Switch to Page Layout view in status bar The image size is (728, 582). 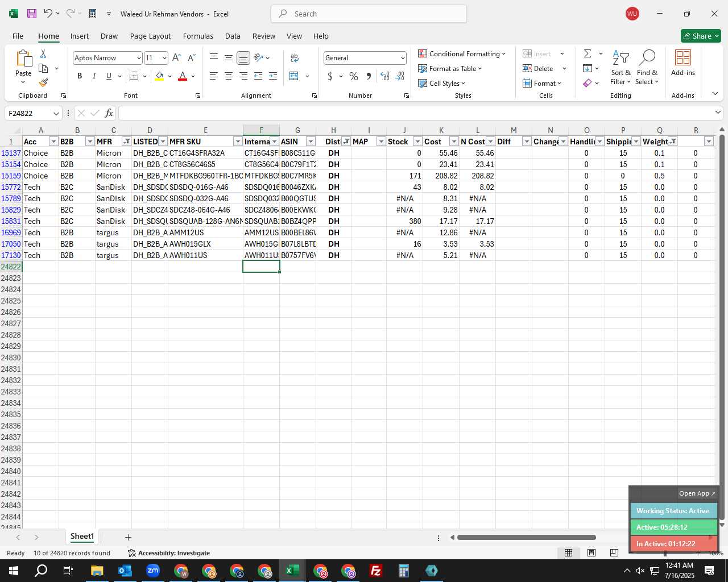(x=591, y=553)
